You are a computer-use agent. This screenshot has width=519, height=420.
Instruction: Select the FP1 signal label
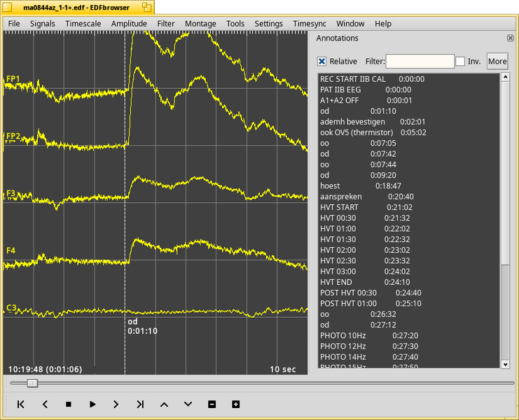click(13, 78)
